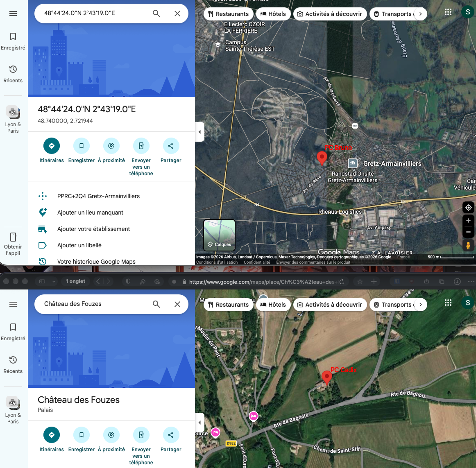Open Lyon & Paris list in top window

pos(13,120)
